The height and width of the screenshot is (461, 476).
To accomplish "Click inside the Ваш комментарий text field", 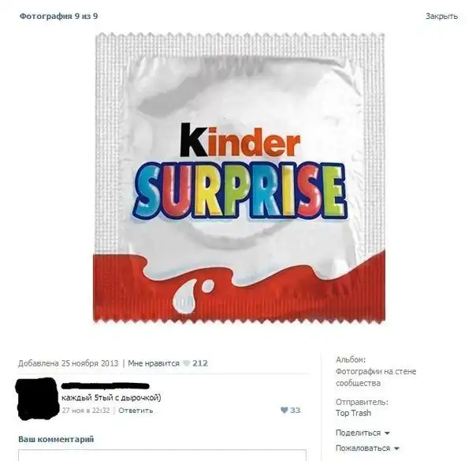I will coord(162,455).
